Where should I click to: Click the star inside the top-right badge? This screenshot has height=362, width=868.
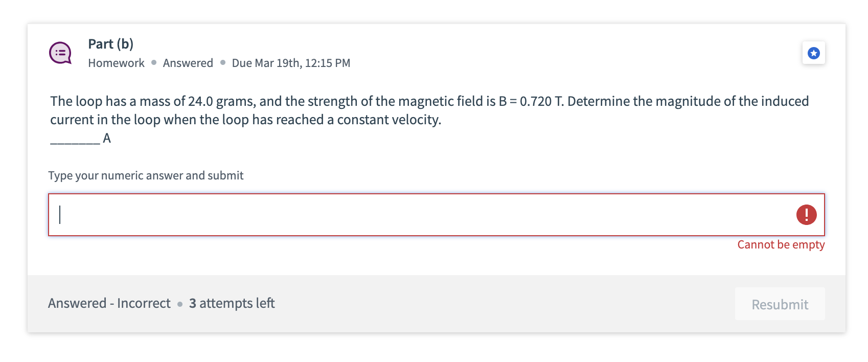coord(814,53)
